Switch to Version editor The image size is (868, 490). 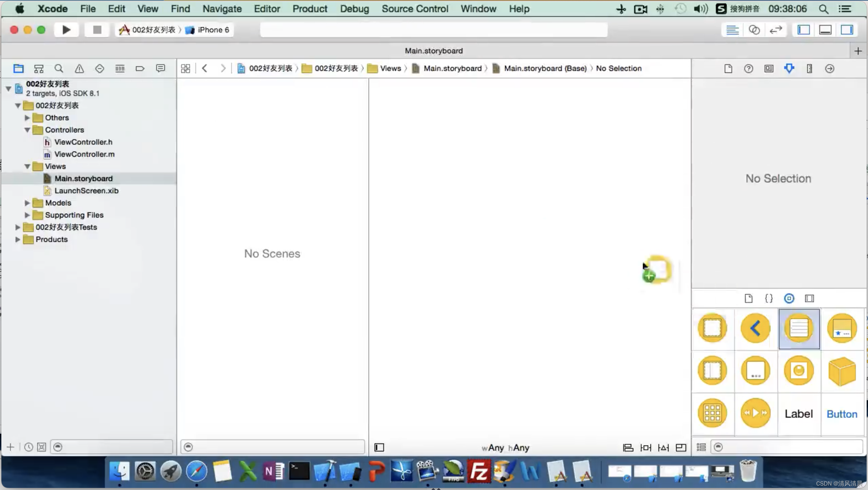pos(775,30)
